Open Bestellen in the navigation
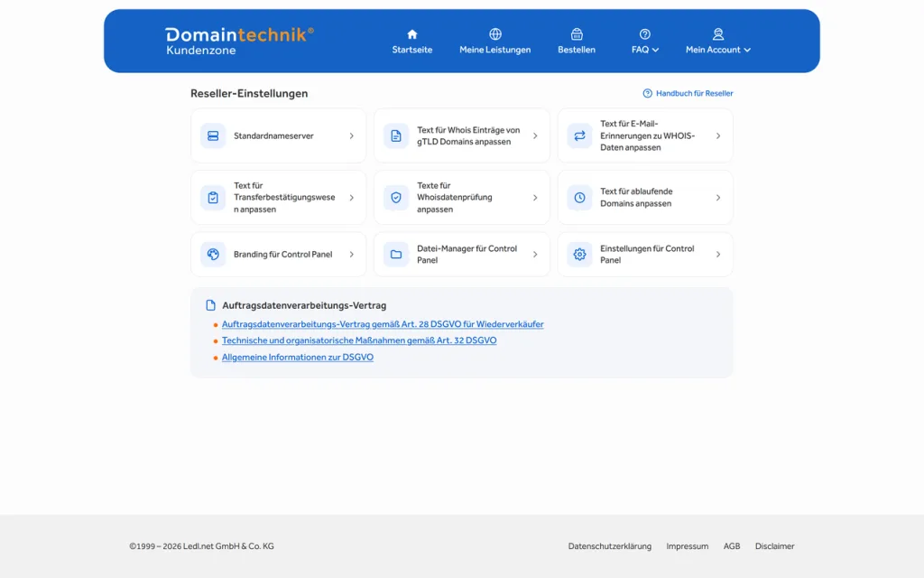This screenshot has width=924, height=578. [x=577, y=50]
